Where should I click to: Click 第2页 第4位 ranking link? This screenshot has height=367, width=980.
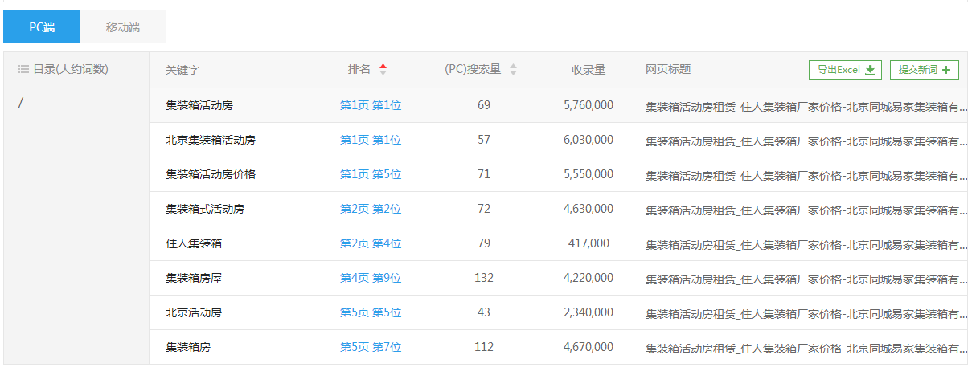point(370,243)
